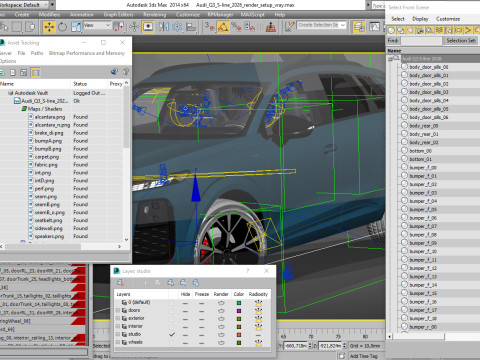Image resolution: width=480 pixels, height=360 pixels.
Task: Click the Selection Set button
Action: pyautogui.click(x=461, y=41)
